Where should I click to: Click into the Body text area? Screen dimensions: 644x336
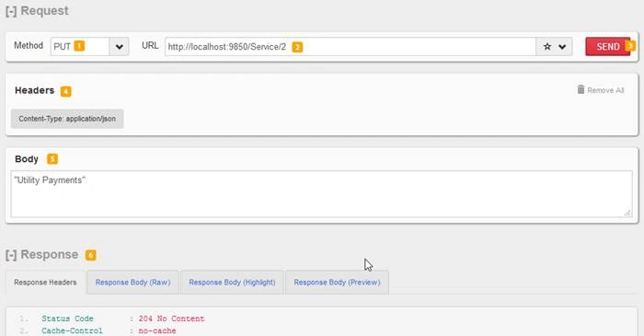(322, 194)
